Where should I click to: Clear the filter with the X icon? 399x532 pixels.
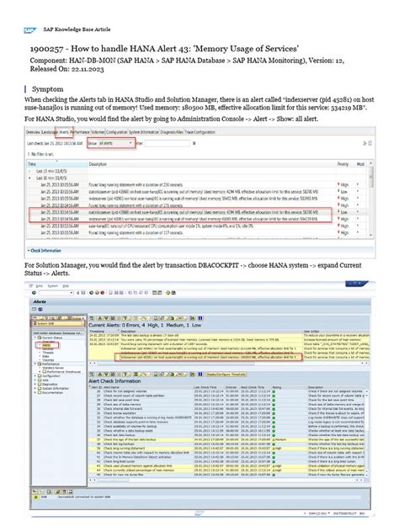click(x=194, y=143)
